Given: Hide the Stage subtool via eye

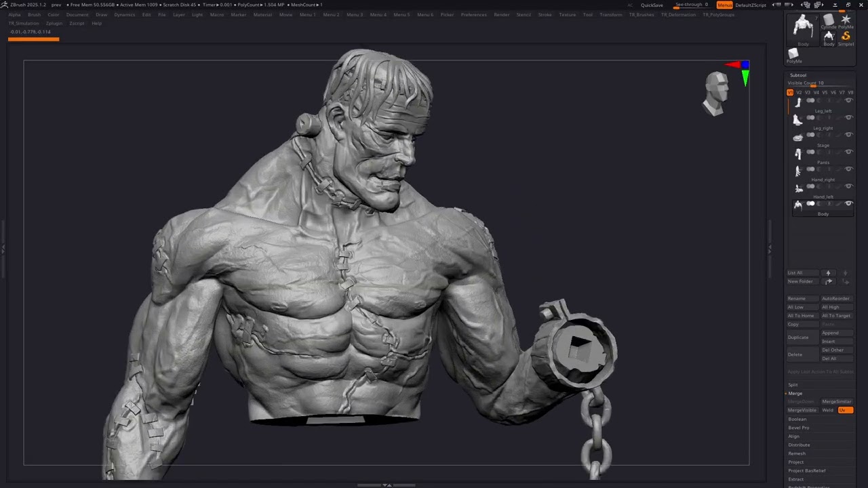Looking at the screenshot, I should coord(848,135).
